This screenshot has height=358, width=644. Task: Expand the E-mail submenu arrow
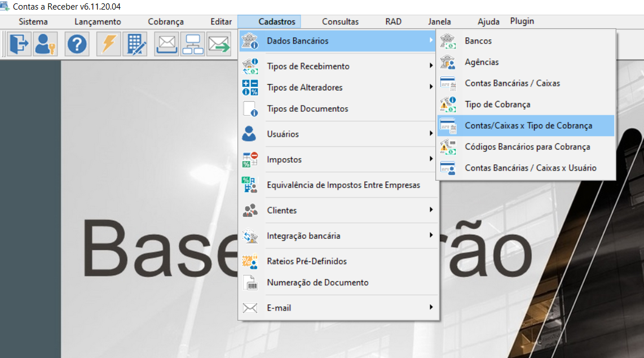click(x=431, y=307)
